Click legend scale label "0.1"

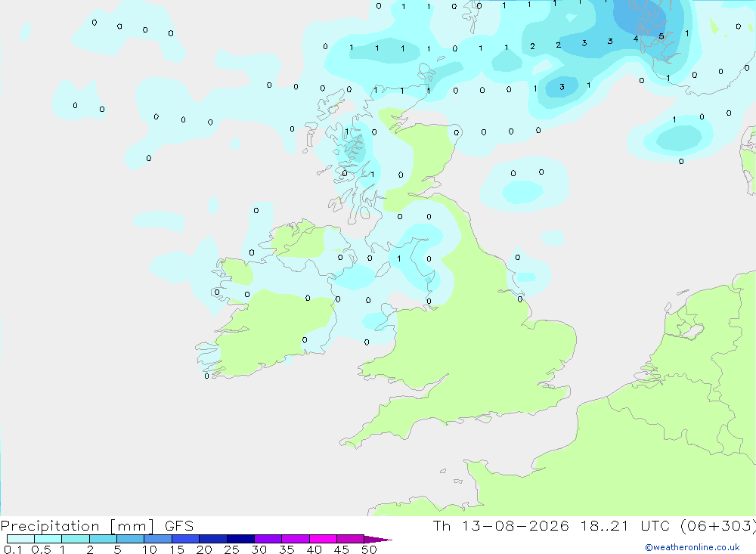click(13, 549)
